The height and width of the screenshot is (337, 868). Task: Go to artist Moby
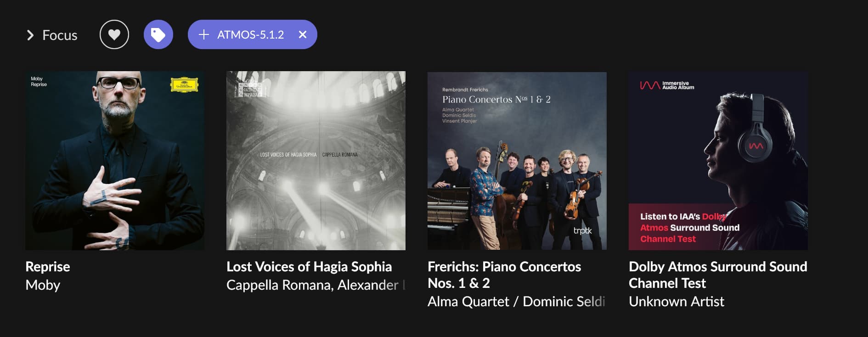(x=43, y=285)
